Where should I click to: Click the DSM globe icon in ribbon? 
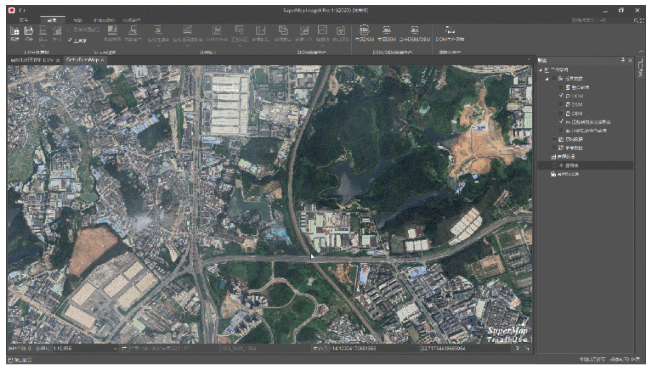[364, 30]
